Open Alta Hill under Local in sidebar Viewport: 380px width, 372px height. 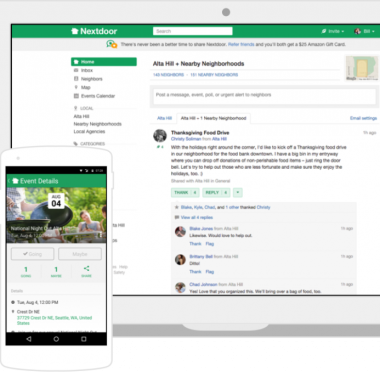[81, 116]
